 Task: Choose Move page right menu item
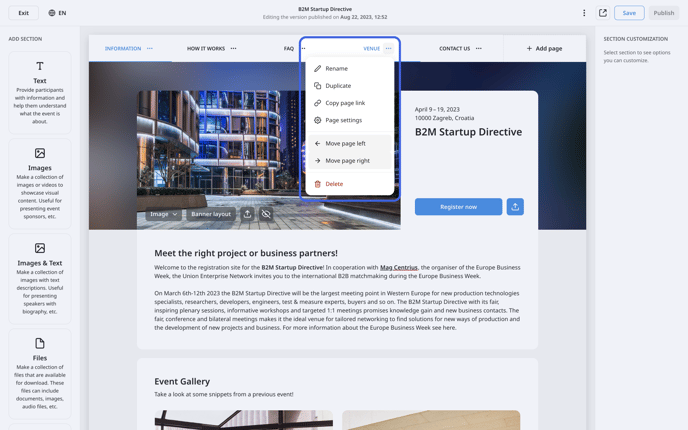click(x=350, y=161)
